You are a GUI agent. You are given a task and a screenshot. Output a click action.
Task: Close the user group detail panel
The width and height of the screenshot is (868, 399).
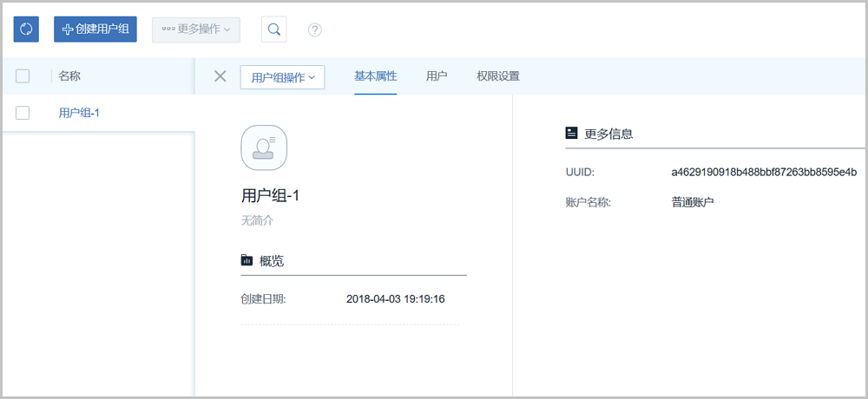[220, 76]
